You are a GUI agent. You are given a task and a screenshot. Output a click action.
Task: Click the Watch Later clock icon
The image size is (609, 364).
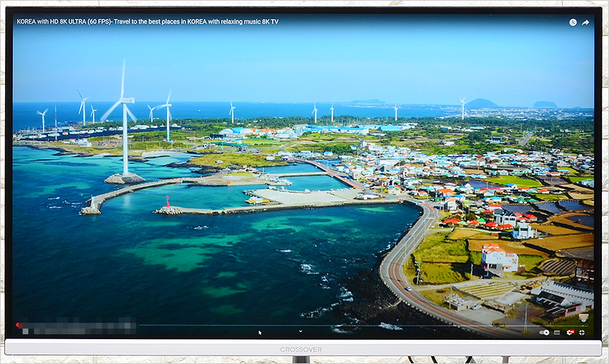[x=573, y=22]
